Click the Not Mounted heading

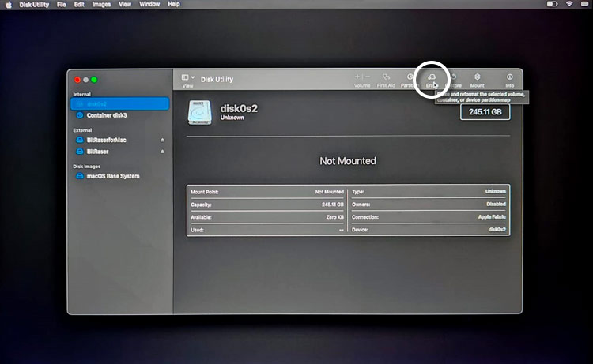click(x=348, y=161)
